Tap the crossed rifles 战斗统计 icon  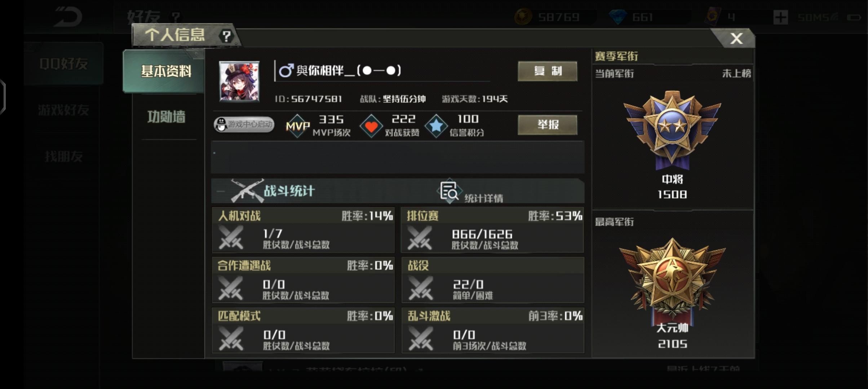(x=248, y=191)
